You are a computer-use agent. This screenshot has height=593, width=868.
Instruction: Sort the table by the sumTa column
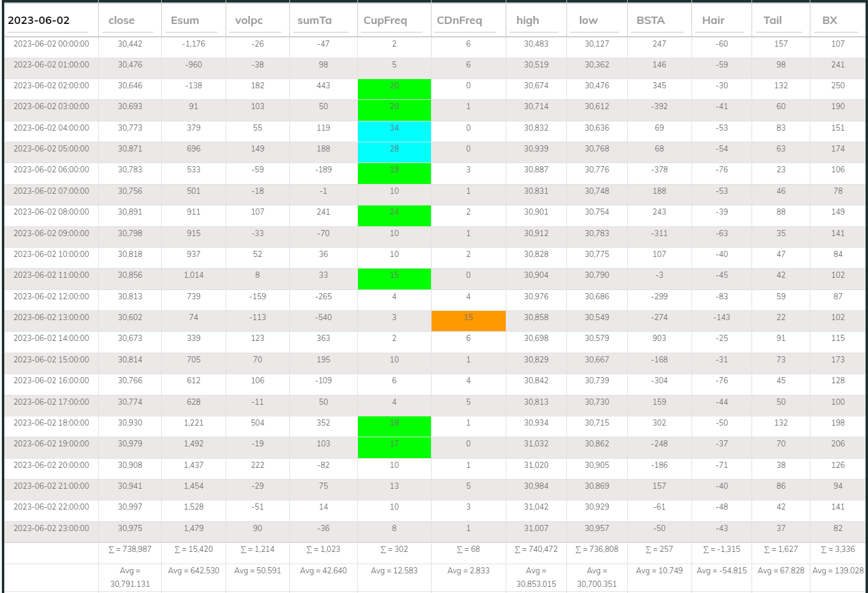[313, 20]
